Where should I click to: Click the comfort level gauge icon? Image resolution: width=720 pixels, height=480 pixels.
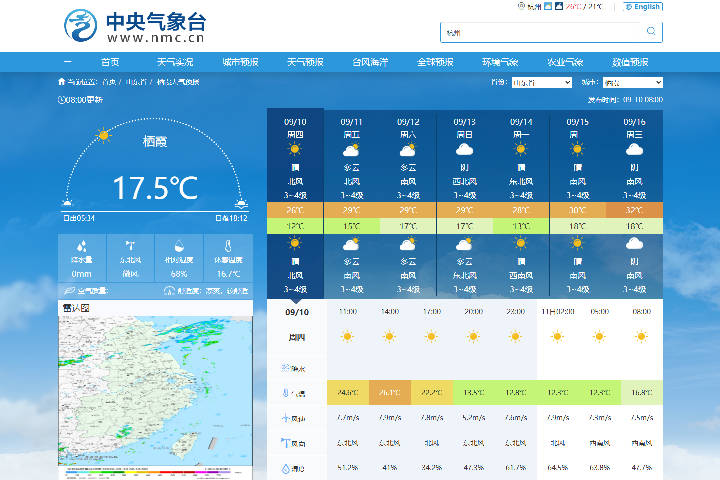click(169, 291)
